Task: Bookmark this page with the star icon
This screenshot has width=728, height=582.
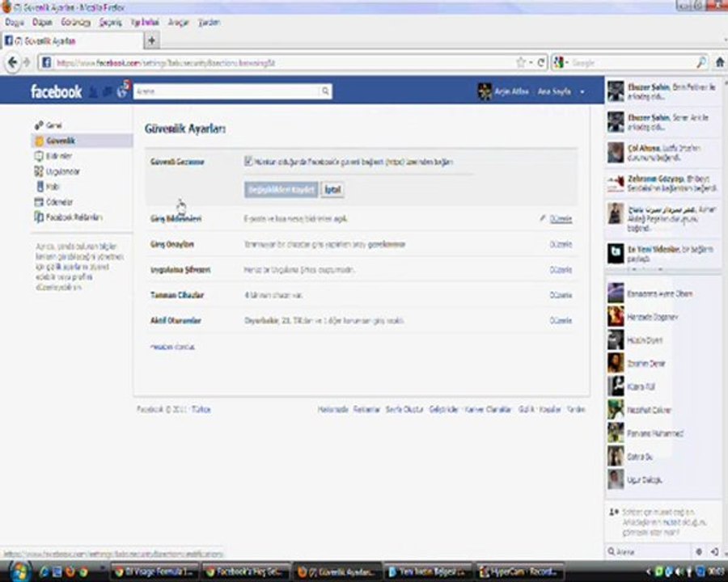Action: 521,62
